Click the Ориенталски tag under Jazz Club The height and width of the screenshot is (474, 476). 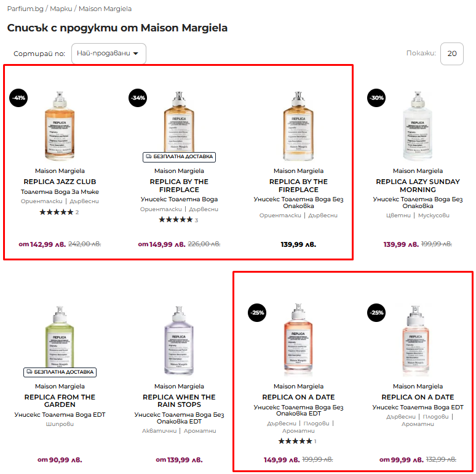(x=42, y=201)
